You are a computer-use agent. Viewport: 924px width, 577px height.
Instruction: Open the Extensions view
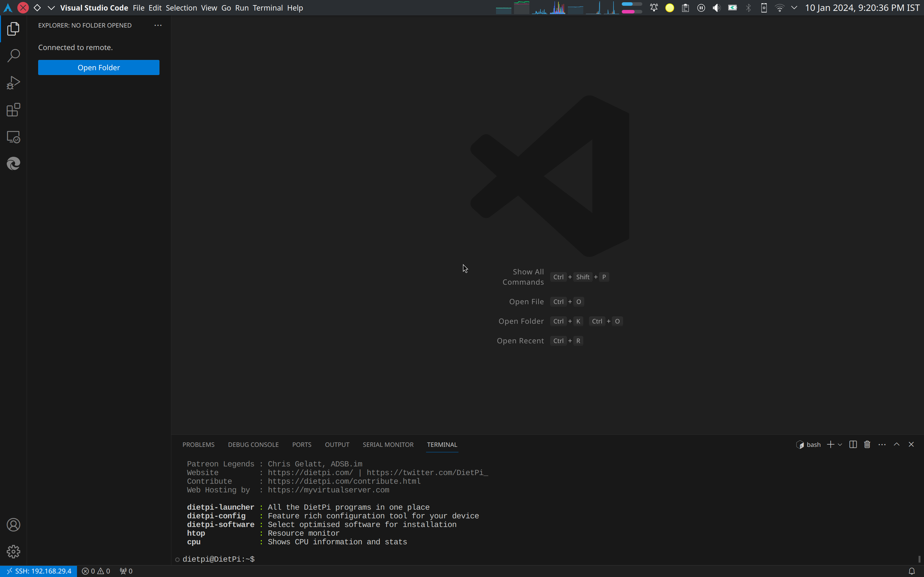[13, 110]
